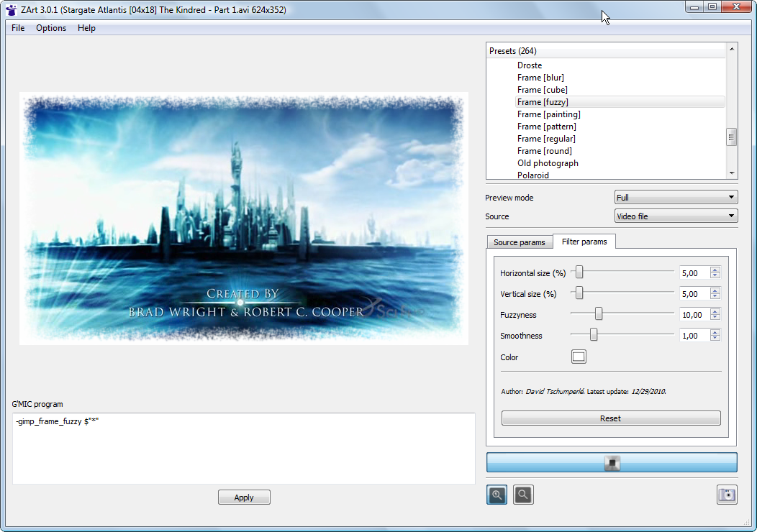This screenshot has height=532, width=757.
Task: Select the Droste preset
Action: coord(530,65)
